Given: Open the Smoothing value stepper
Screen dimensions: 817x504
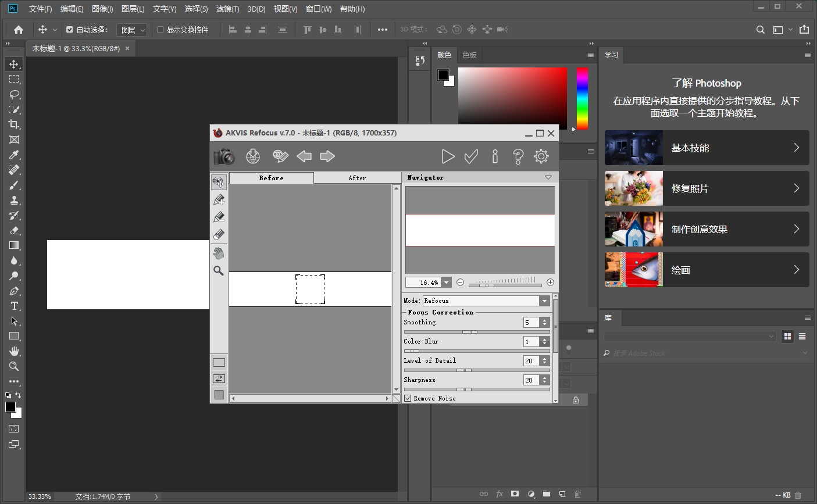Looking at the screenshot, I should (x=544, y=322).
